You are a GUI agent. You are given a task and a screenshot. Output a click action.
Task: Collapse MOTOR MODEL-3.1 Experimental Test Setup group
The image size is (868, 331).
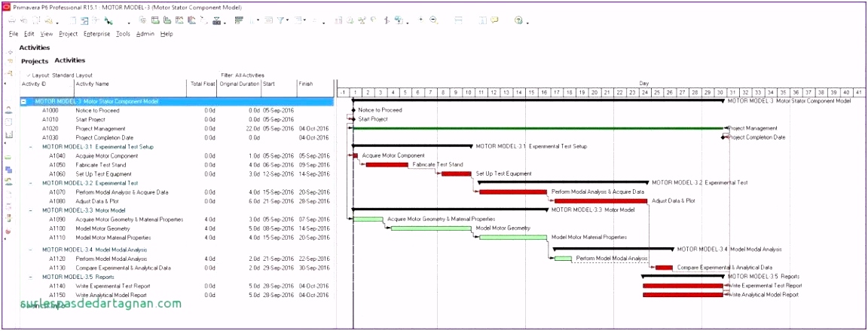coord(30,147)
